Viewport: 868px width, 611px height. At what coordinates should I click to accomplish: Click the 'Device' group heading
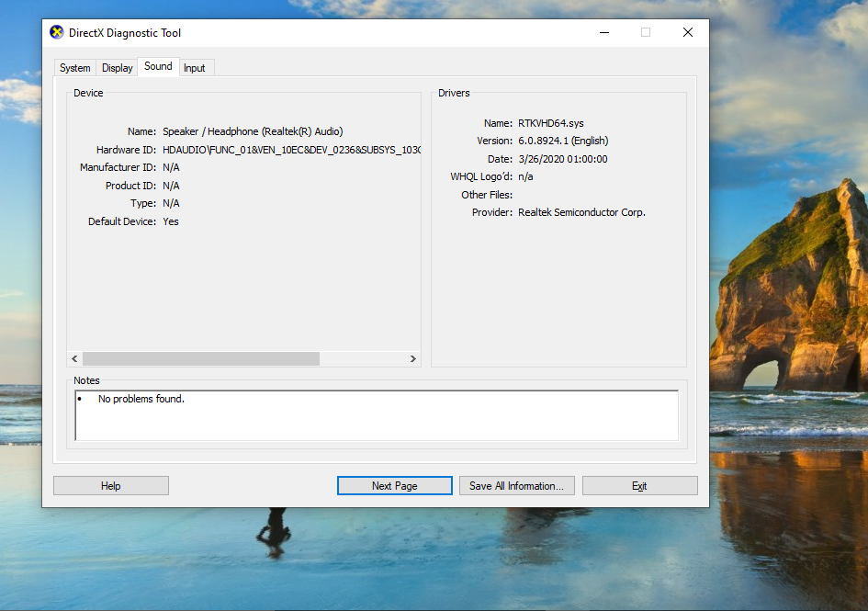tap(88, 93)
